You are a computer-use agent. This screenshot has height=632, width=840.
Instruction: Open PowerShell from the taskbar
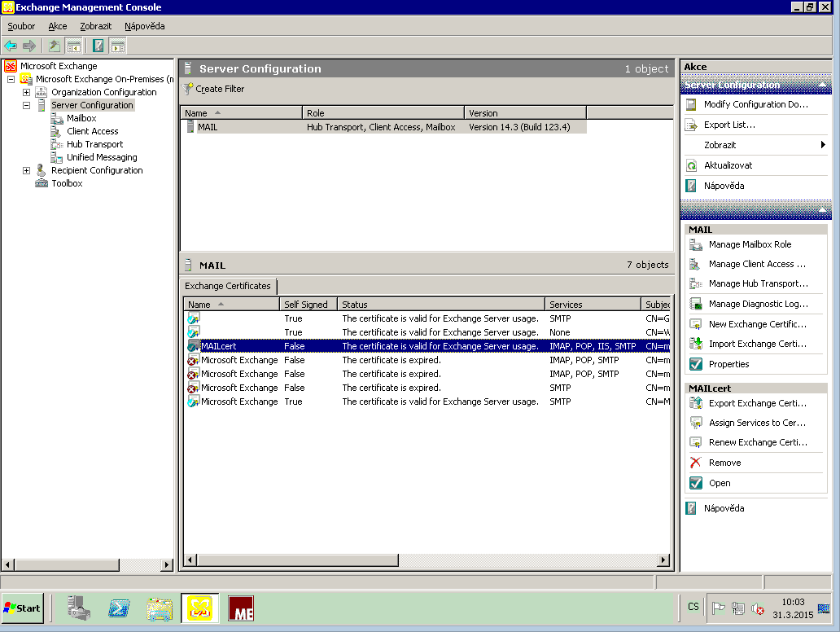pos(120,608)
